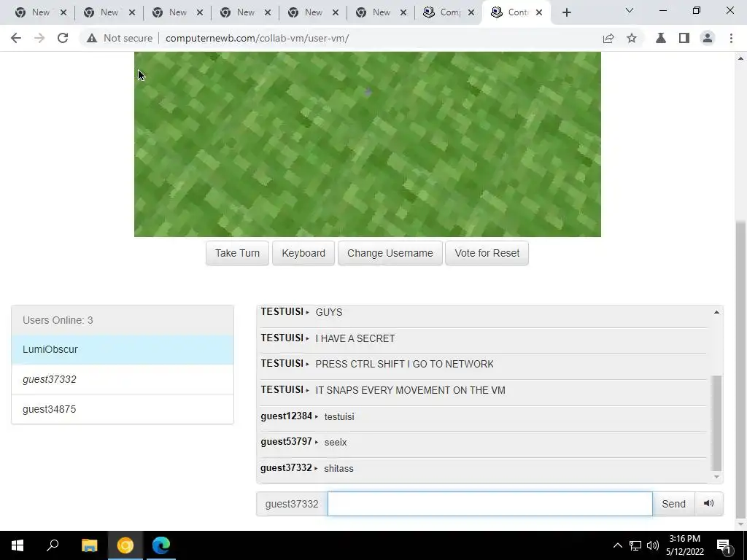Click the Change Username button
Image resolution: width=747 pixels, height=560 pixels.
(390, 253)
